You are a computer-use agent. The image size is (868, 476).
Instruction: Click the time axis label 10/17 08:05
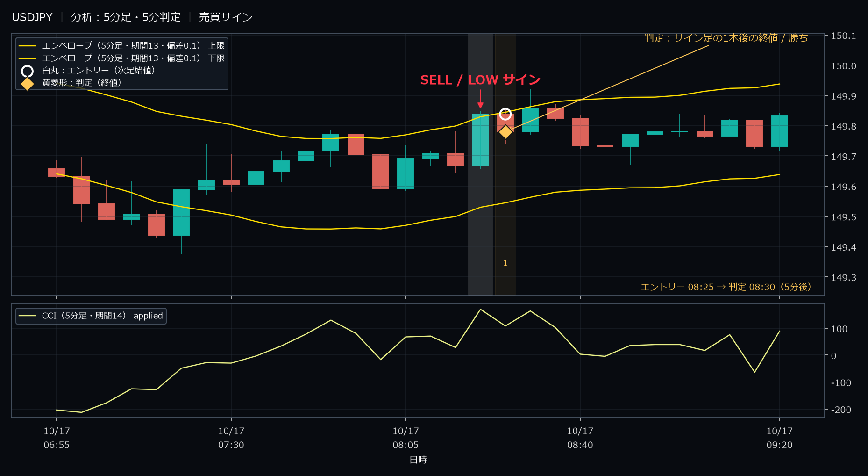(x=406, y=438)
